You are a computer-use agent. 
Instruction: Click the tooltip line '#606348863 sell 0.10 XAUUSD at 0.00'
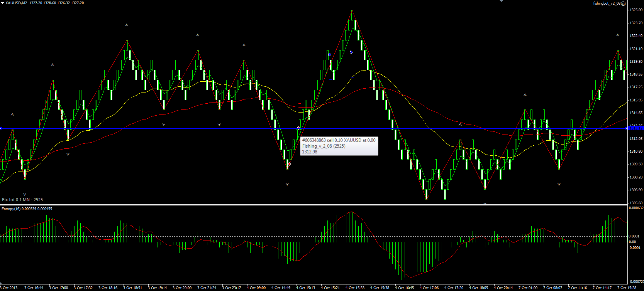tap(339, 140)
